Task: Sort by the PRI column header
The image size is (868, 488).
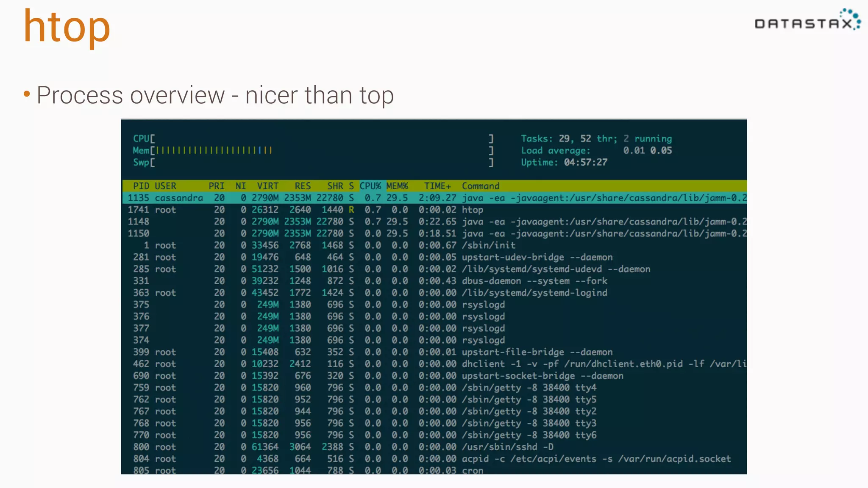Action: pyautogui.click(x=216, y=186)
